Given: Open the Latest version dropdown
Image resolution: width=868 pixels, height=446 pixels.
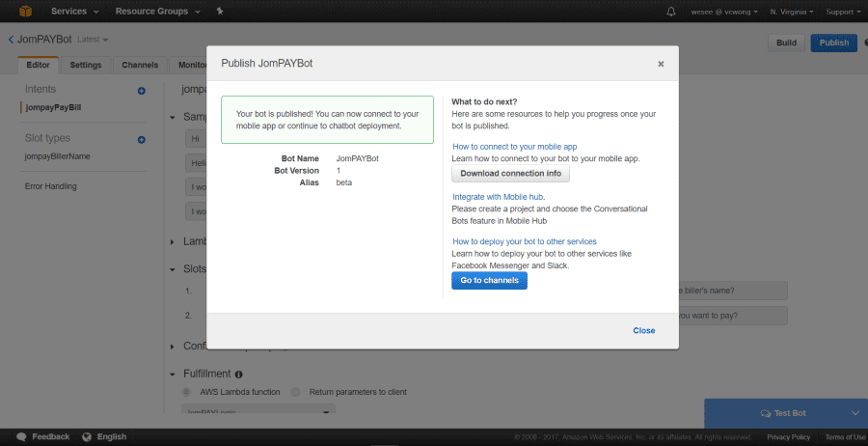Looking at the screenshot, I should coord(93,40).
